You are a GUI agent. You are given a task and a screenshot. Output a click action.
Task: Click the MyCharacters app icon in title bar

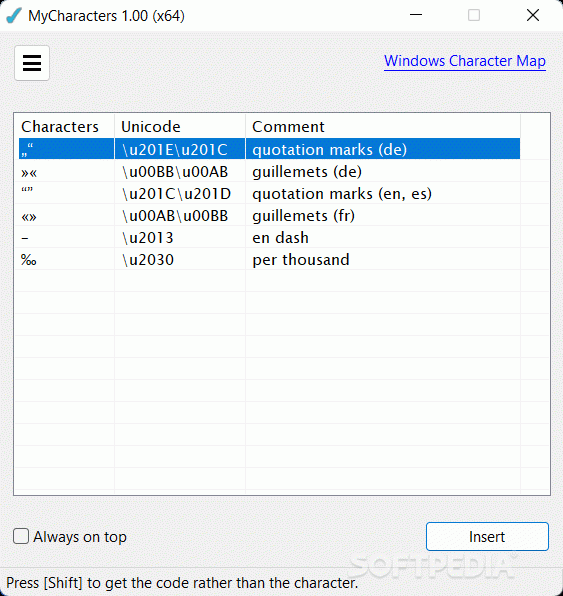tap(14, 16)
